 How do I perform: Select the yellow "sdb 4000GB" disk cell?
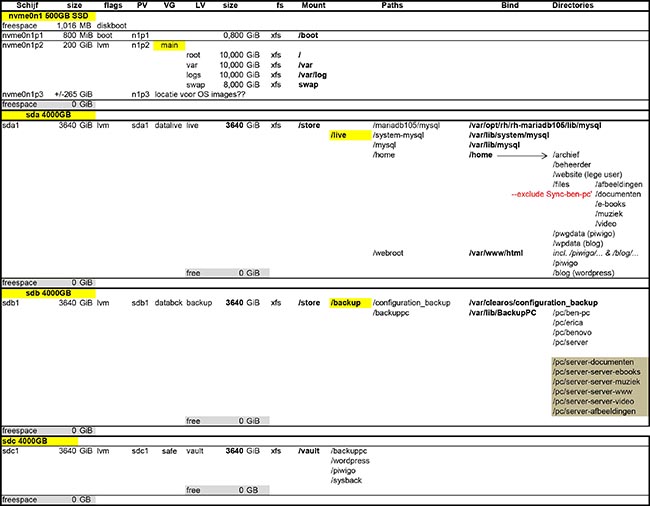click(x=49, y=293)
